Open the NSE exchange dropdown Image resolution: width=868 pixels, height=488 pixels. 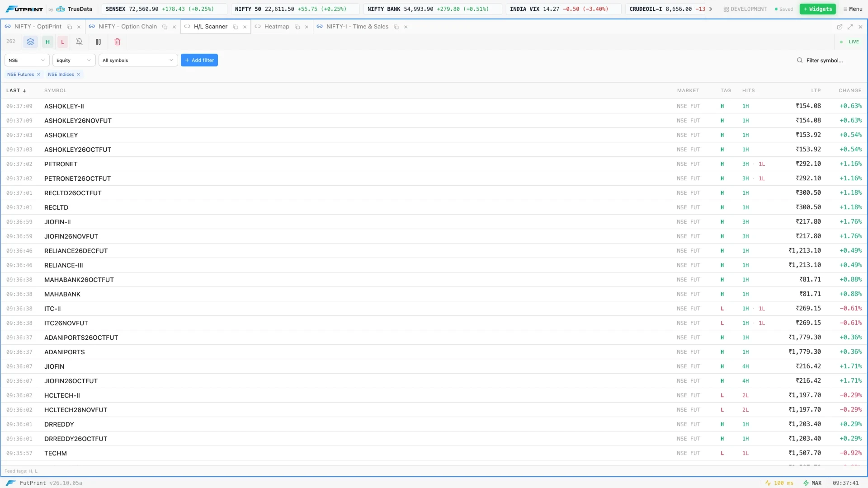pos(27,60)
